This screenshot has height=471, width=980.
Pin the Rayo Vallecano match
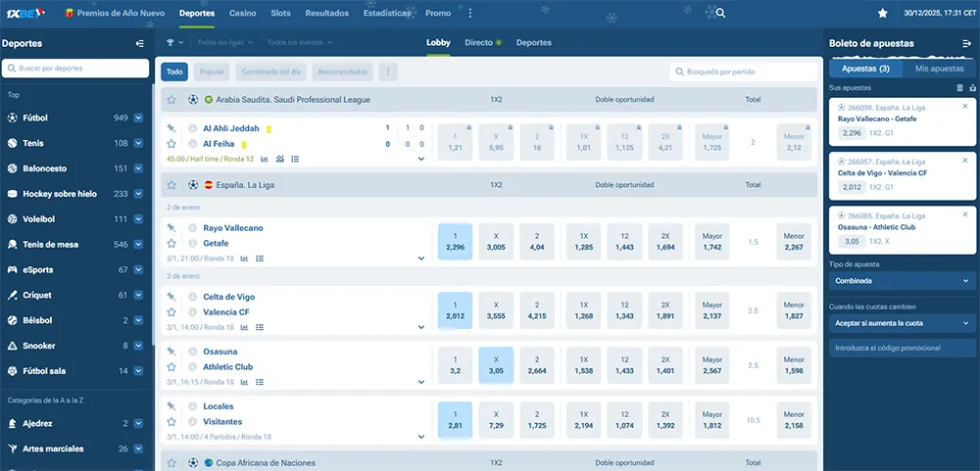171,228
